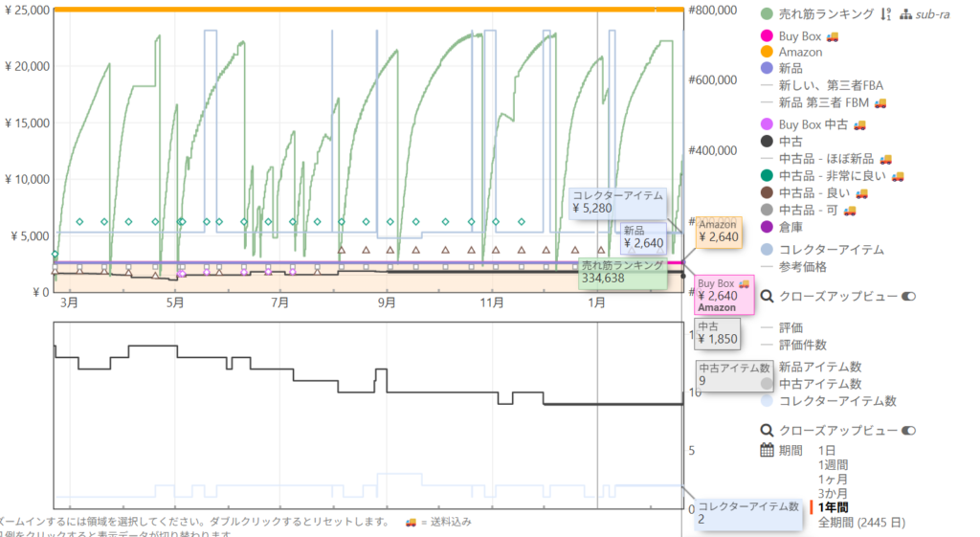Click the truck icon beside 新品 第三者 FBM
This screenshot has width=980, height=537.
[880, 102]
